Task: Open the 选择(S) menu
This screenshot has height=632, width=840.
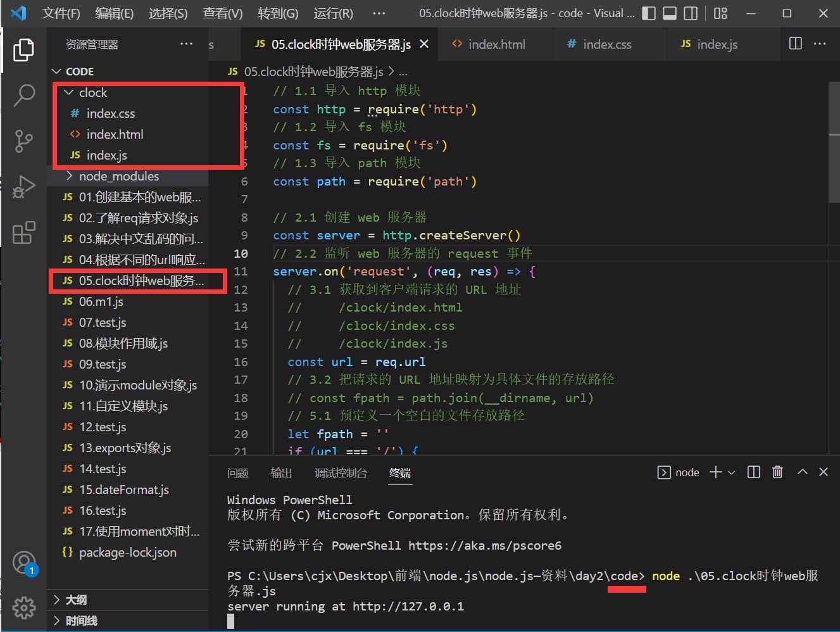Action: coord(168,13)
